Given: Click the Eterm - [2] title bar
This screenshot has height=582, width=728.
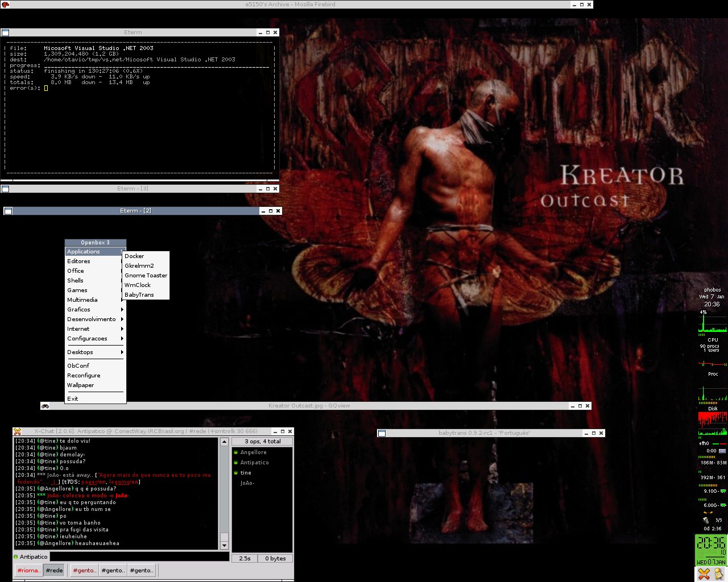Looking at the screenshot, I should point(135,211).
